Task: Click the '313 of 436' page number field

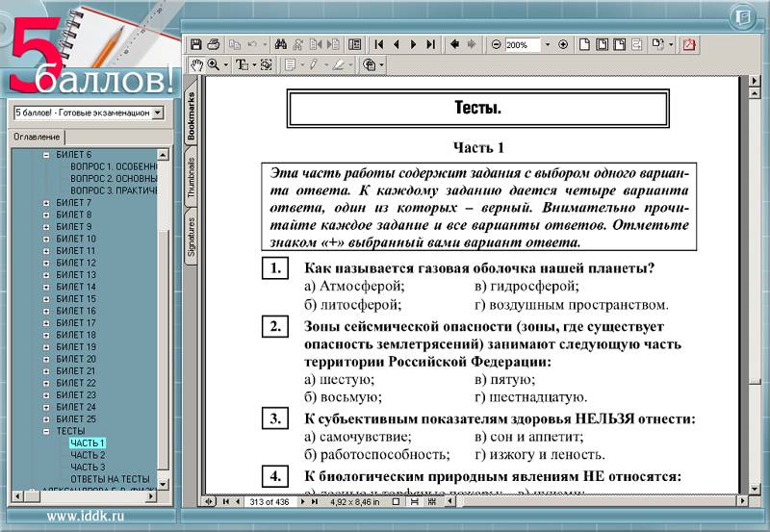Action: [x=270, y=502]
